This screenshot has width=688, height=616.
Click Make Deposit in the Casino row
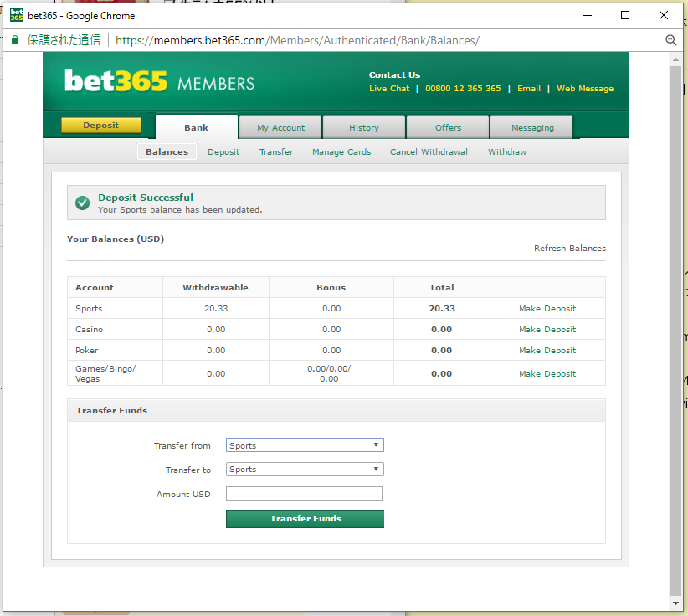[x=547, y=330]
